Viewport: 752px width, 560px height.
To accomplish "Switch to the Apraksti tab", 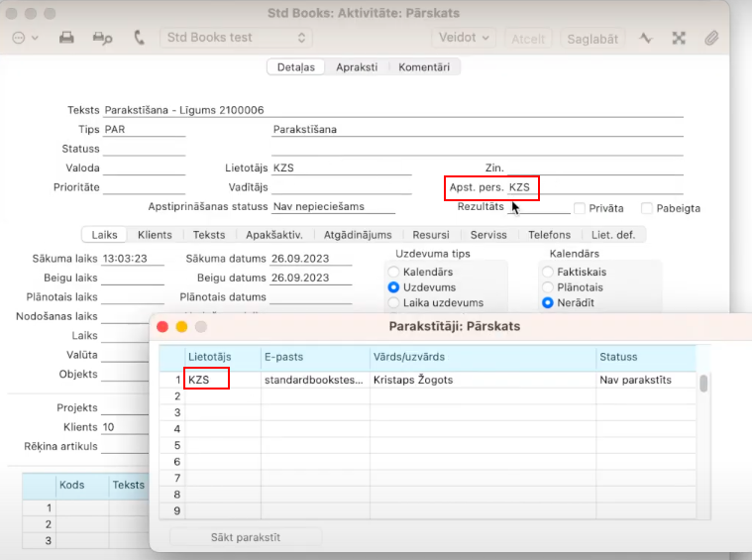I will (357, 67).
